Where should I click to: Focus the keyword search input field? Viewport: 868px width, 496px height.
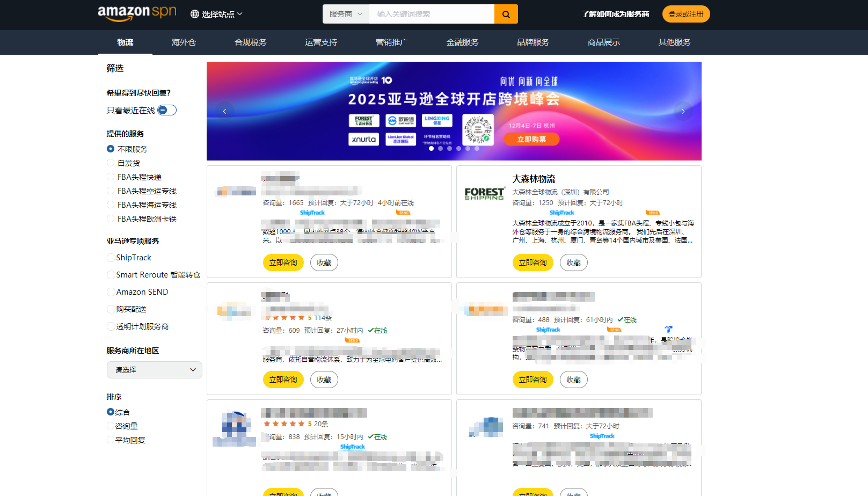431,14
